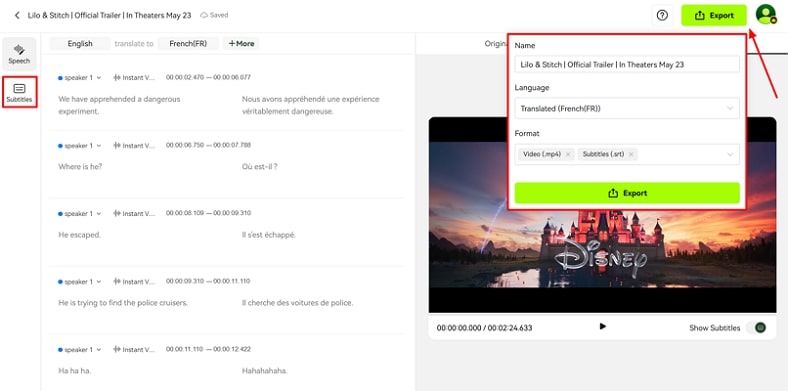Click Instant Voice icon in 'Ha ha ha.' segment
The height and width of the screenshot is (391, 788).
point(118,350)
